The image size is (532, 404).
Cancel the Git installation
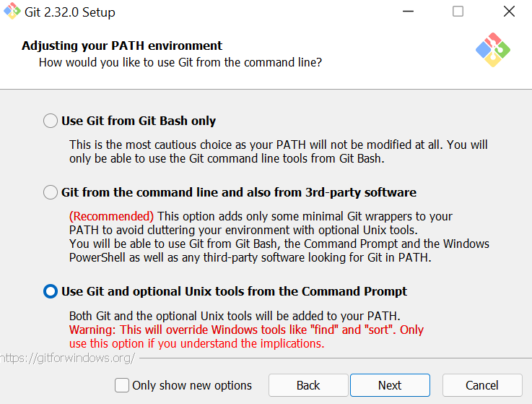481,385
